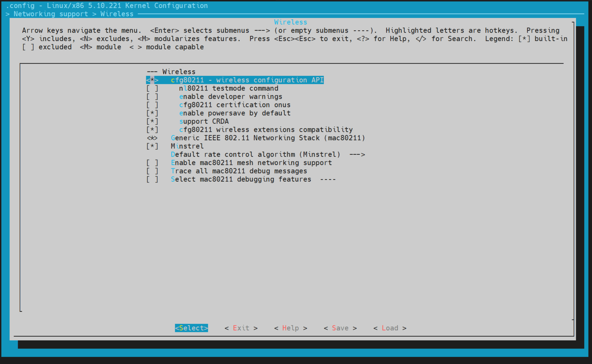Disable enable powersave by default option
The image size is (592, 364).
tap(152, 113)
